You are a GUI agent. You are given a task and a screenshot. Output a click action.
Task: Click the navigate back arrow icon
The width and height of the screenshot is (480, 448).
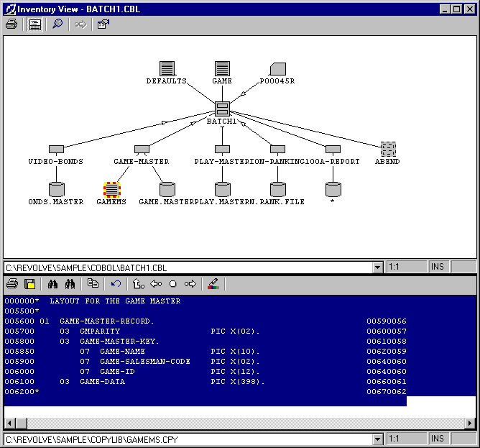pyautogui.click(x=155, y=284)
